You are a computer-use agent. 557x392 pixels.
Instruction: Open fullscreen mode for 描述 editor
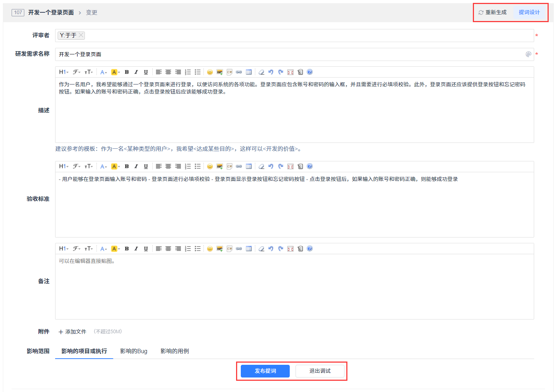[x=290, y=72]
